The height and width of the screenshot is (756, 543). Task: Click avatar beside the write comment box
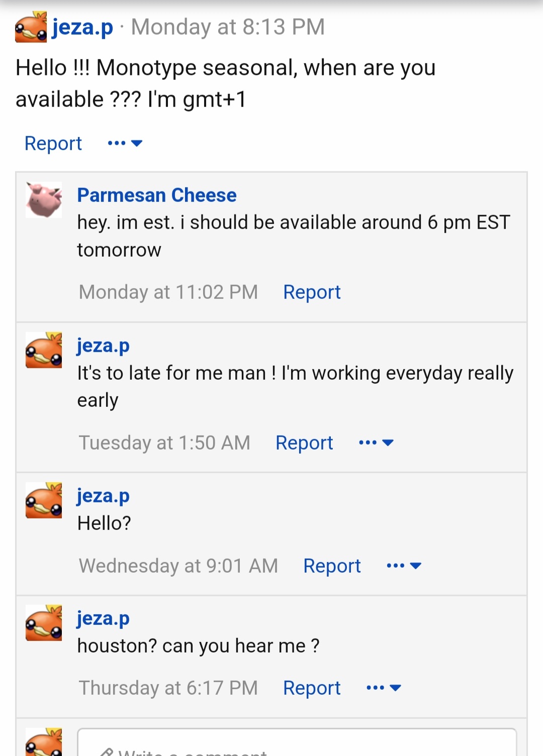click(x=44, y=742)
